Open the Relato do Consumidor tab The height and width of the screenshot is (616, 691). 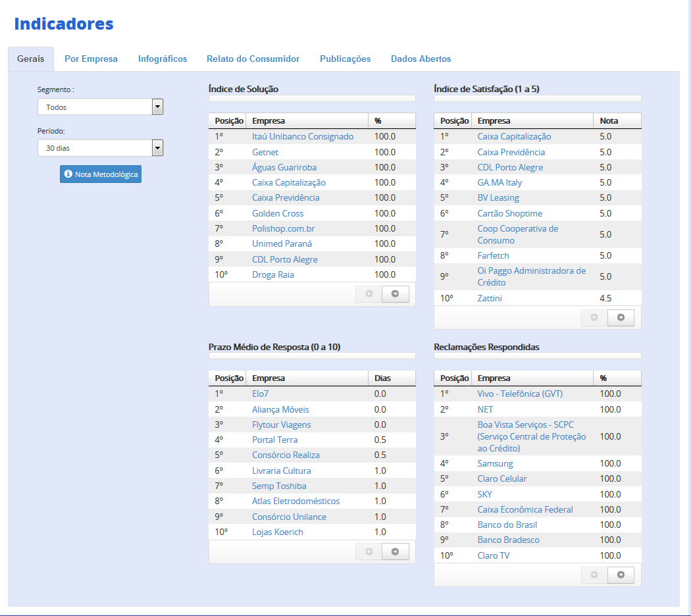coord(253,59)
